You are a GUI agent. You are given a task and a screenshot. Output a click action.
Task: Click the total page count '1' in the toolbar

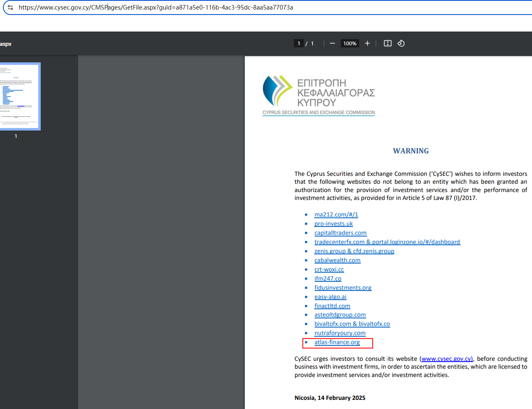[313, 43]
